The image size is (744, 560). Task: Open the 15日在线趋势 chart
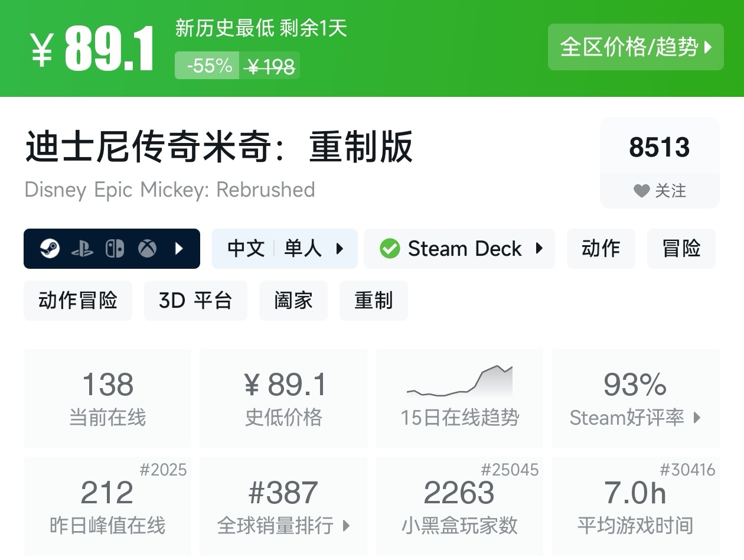click(x=459, y=398)
